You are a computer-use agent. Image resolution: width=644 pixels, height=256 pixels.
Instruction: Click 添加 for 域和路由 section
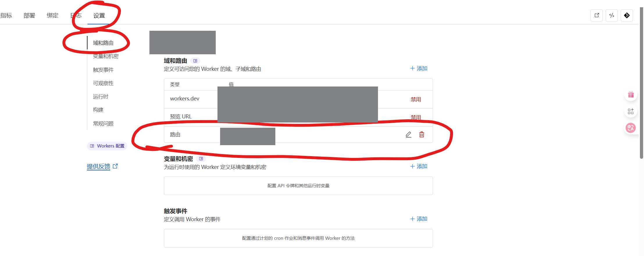419,68
